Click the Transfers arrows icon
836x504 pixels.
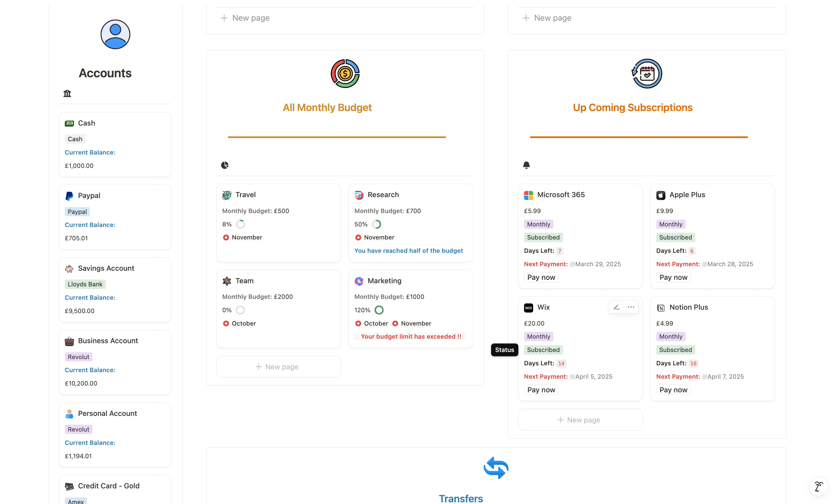point(496,468)
